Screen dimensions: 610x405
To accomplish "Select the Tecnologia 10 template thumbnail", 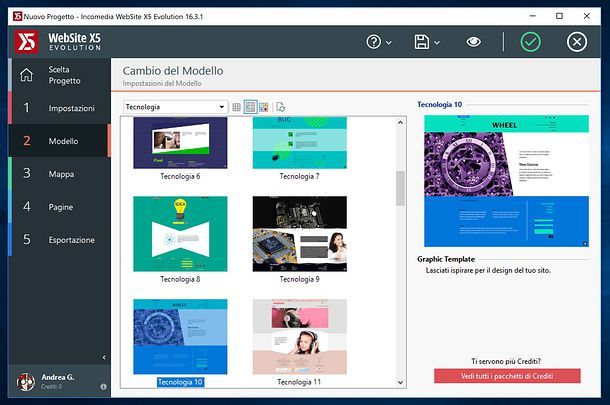I will [x=180, y=337].
